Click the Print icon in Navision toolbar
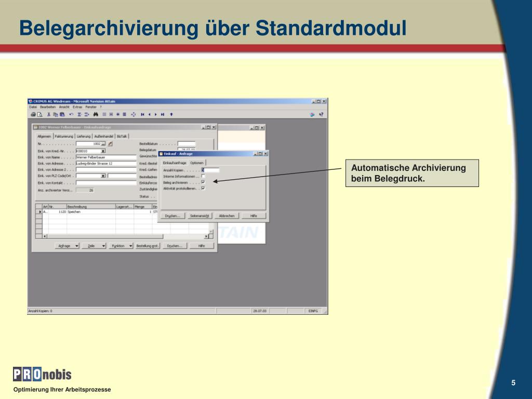This screenshot has width=532, height=399. coord(33,115)
